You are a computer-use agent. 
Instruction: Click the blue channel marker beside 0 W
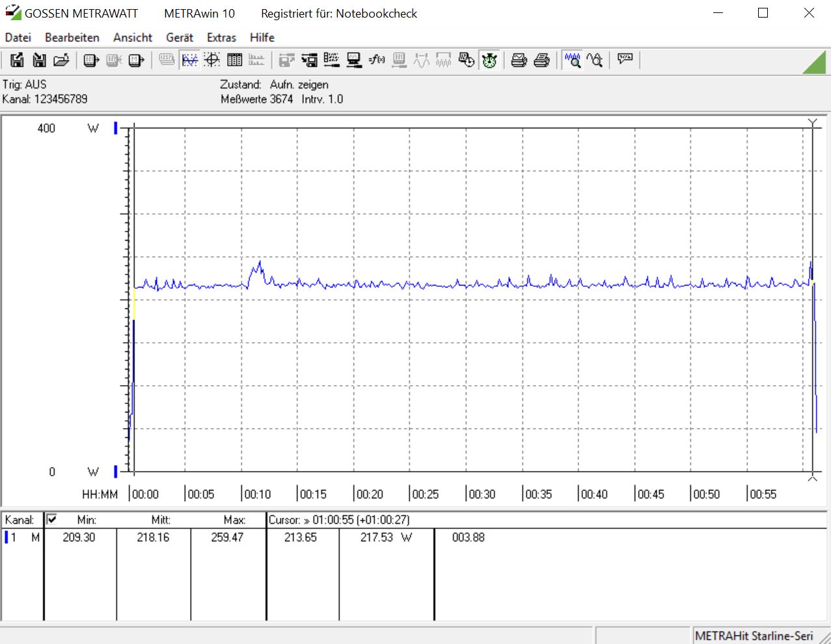pyautogui.click(x=115, y=472)
